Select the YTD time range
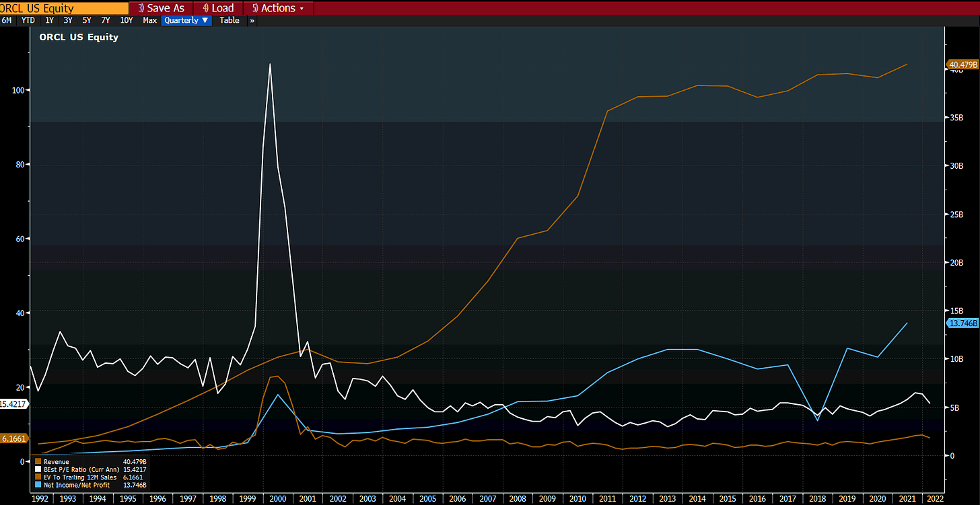The height and width of the screenshot is (505, 980). pyautogui.click(x=28, y=20)
